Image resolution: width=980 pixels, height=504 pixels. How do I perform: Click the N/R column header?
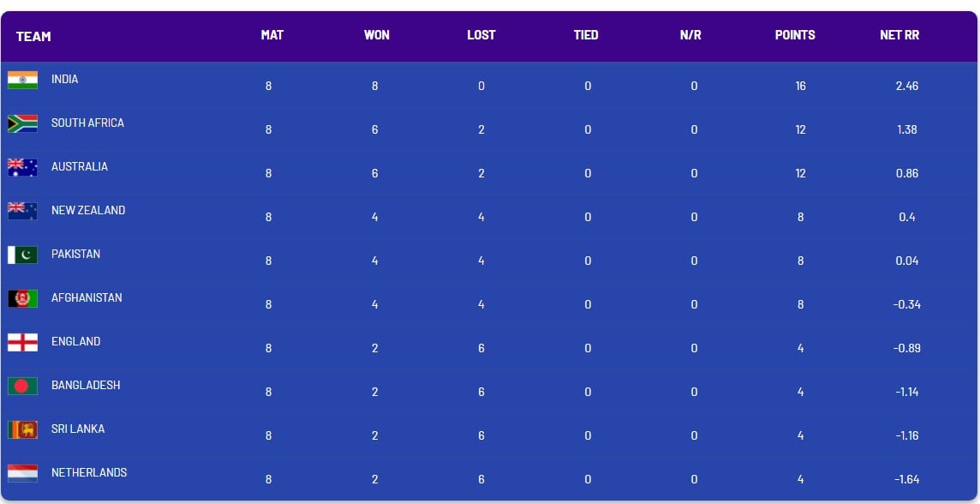click(x=690, y=35)
